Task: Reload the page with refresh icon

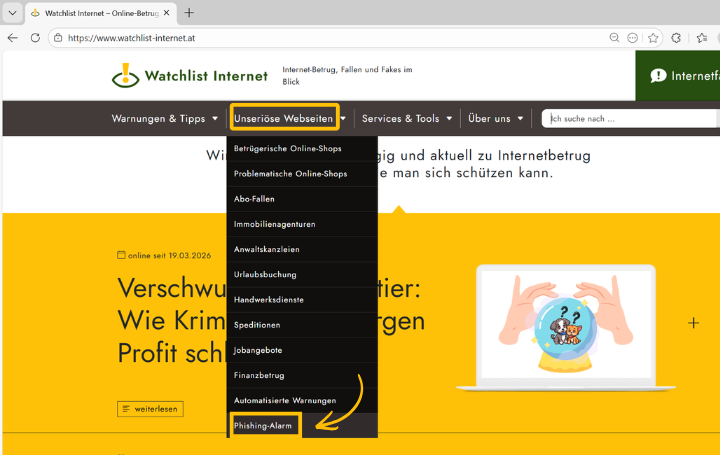Action: coord(35,37)
